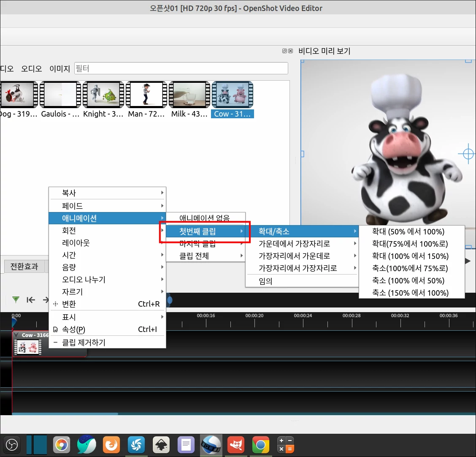Open the text editor dock icon

pos(186,445)
